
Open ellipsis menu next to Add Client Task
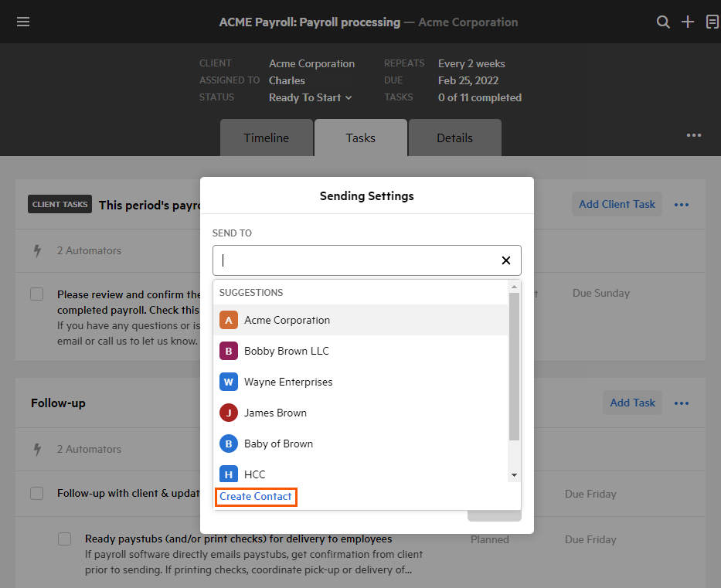coord(681,205)
